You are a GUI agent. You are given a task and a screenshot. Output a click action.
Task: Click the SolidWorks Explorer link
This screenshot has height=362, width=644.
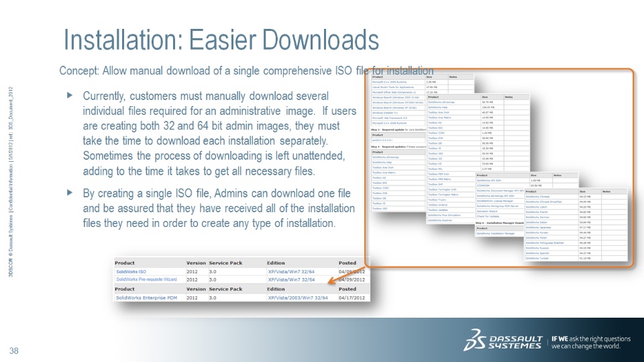click(440, 220)
